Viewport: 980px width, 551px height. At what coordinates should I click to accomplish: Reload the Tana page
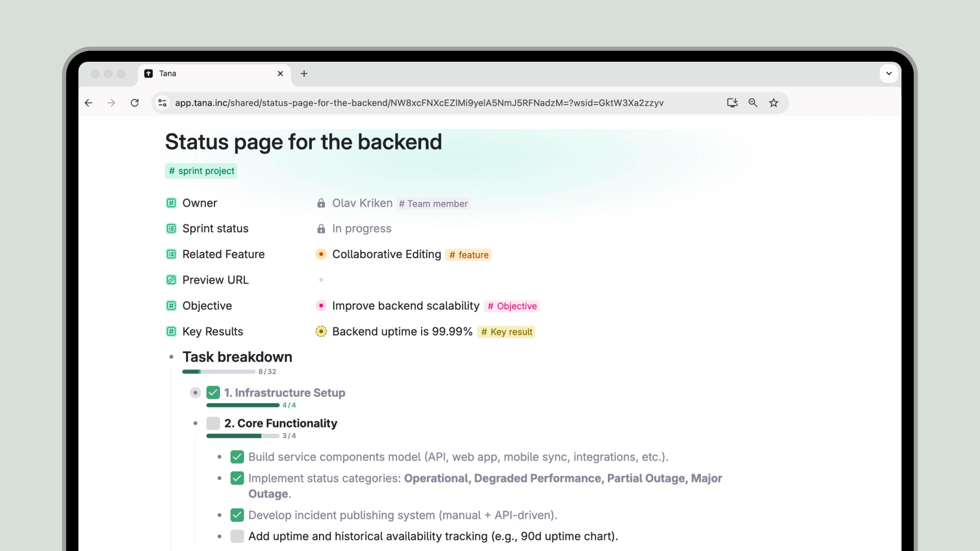point(135,103)
